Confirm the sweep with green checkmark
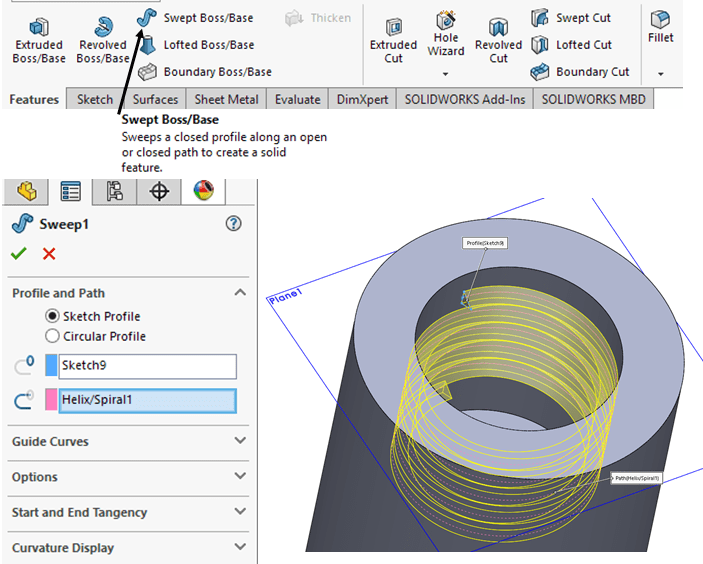The height and width of the screenshot is (564, 703). coord(18,254)
